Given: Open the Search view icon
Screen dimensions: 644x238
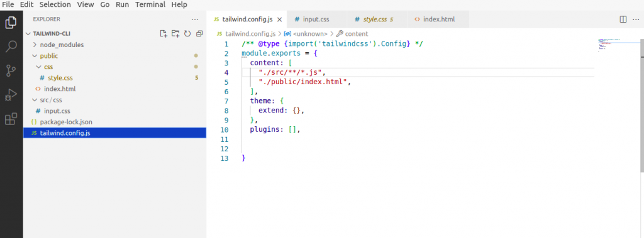Looking at the screenshot, I should tap(11, 46).
